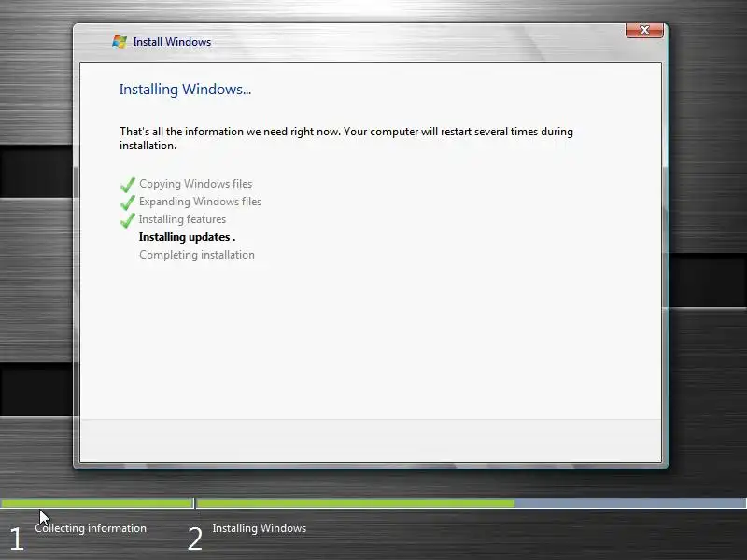Click the 'Installing Windows...' heading
The width and height of the screenshot is (747, 560).
[x=185, y=90]
